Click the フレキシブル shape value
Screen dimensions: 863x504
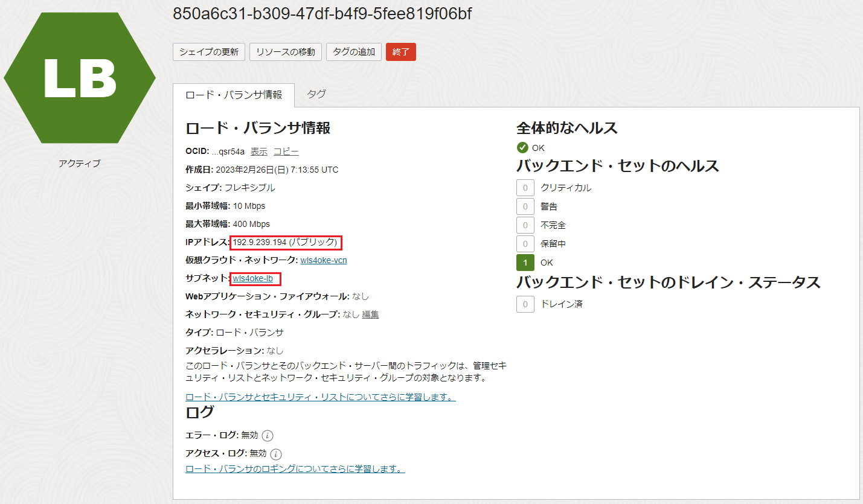coord(249,188)
